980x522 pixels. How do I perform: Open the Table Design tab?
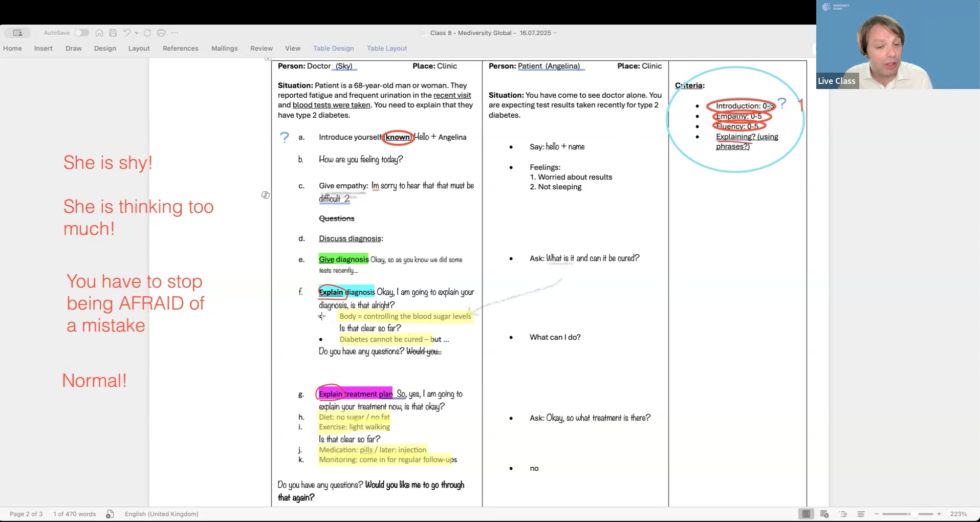pos(333,48)
